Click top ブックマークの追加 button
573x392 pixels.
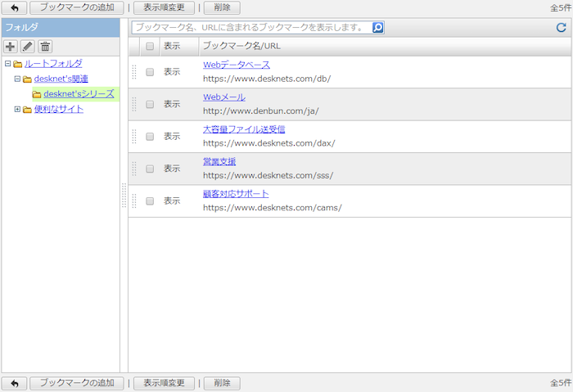[77, 7]
